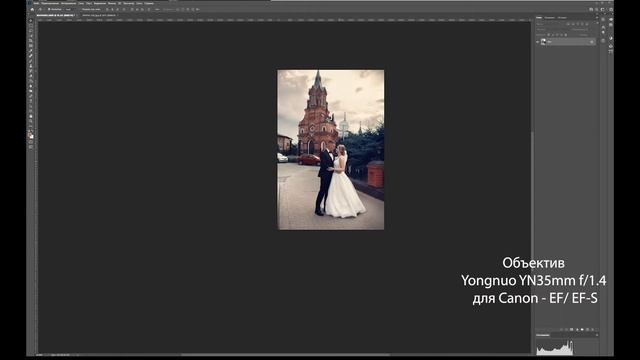Select the Horizontal Type tool
640x360 pixels.
[x=31, y=101]
